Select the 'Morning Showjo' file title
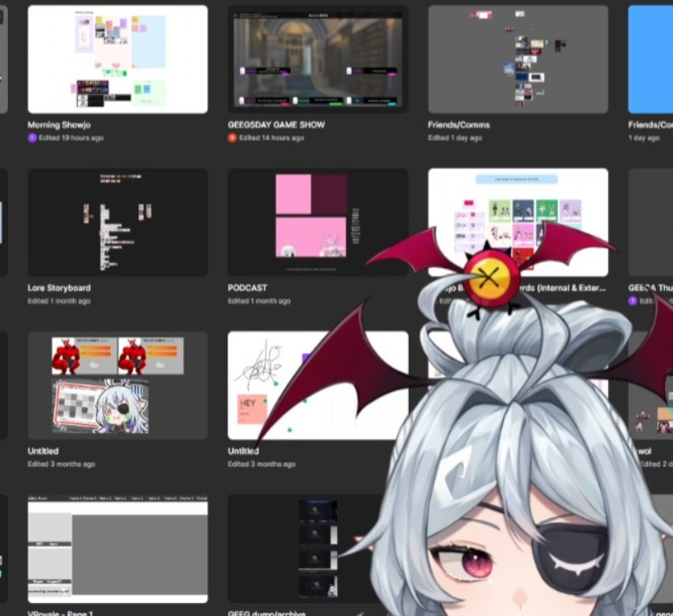This screenshot has height=616, width=673. [x=59, y=125]
